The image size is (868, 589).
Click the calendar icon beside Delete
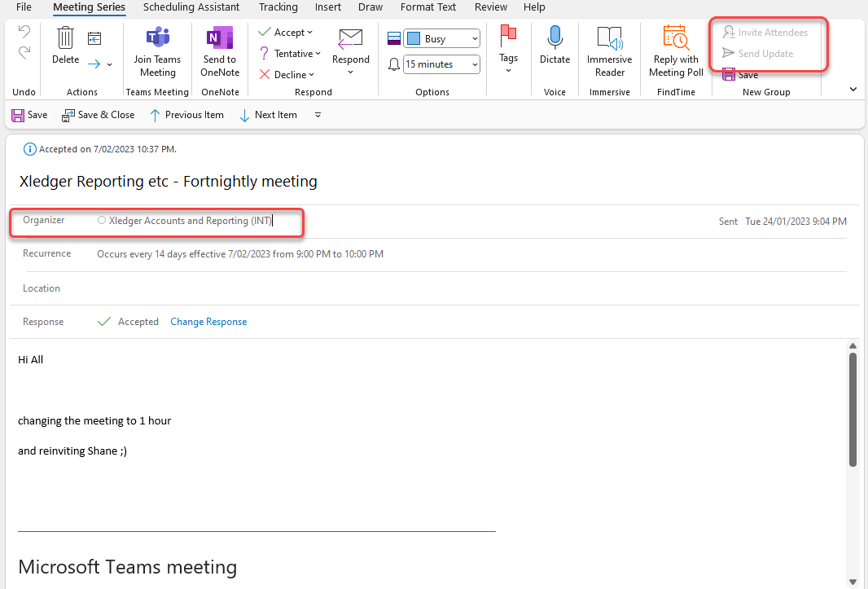pos(94,38)
